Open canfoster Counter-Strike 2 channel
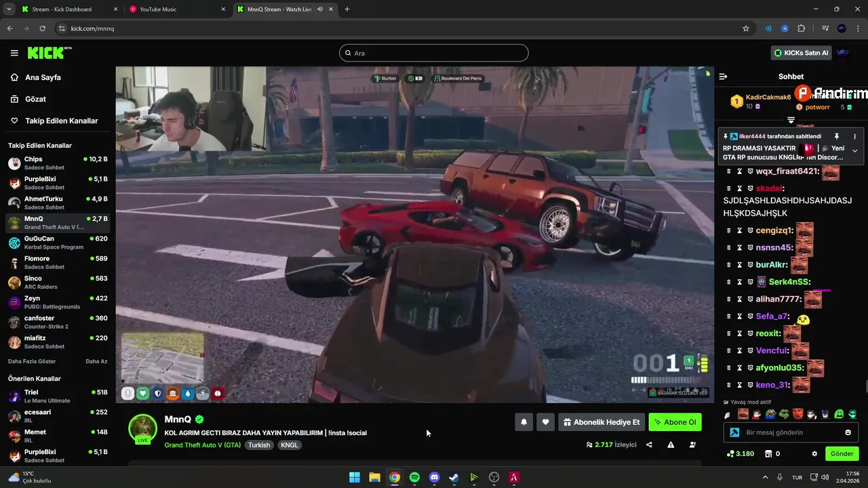This screenshot has height=488, width=868. [58, 322]
